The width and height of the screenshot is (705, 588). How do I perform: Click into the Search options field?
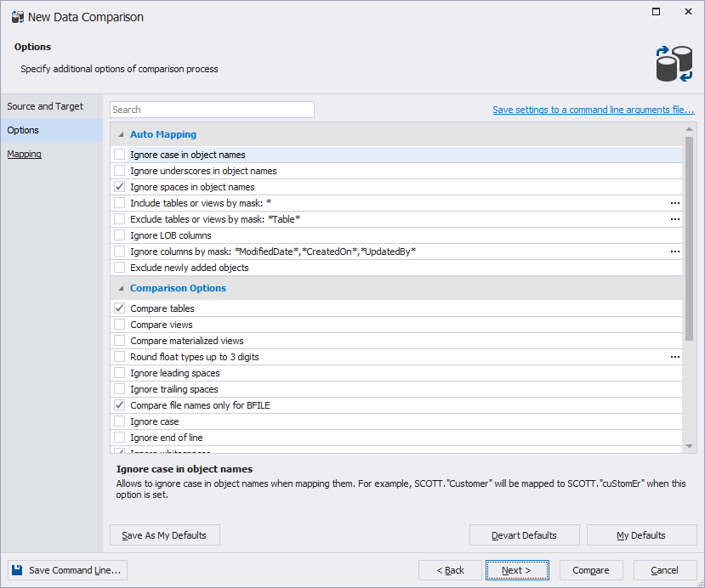click(x=212, y=110)
